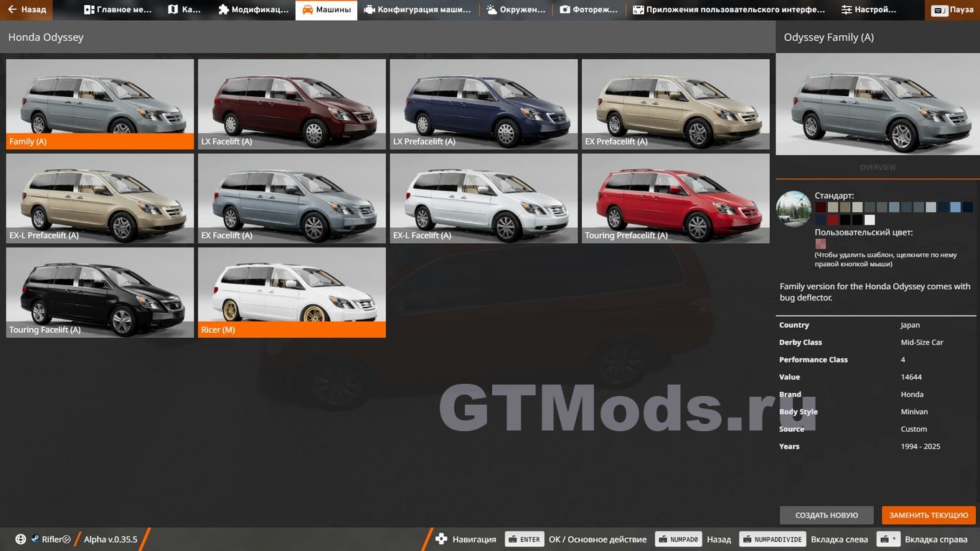Switch to the Модификац... tab
Viewport: 980px width, 551px height.
[253, 10]
